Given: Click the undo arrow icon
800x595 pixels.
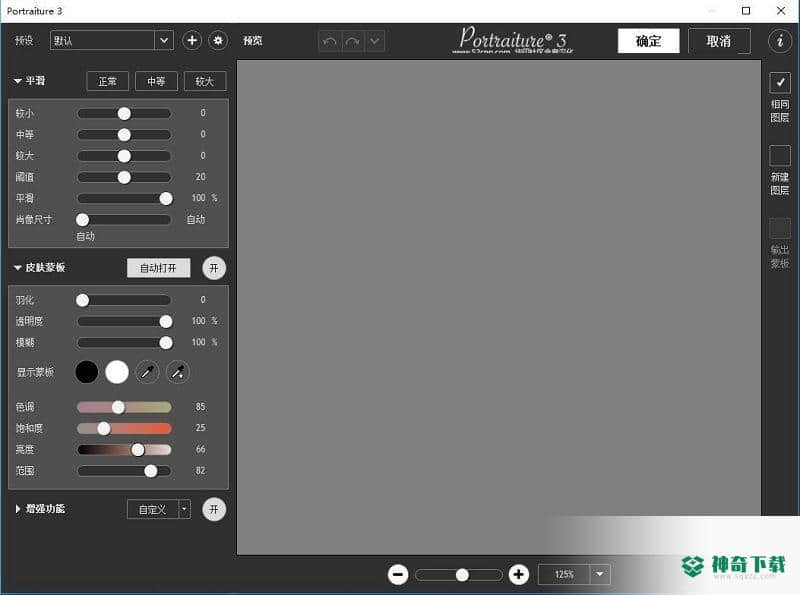Looking at the screenshot, I should click(x=330, y=41).
